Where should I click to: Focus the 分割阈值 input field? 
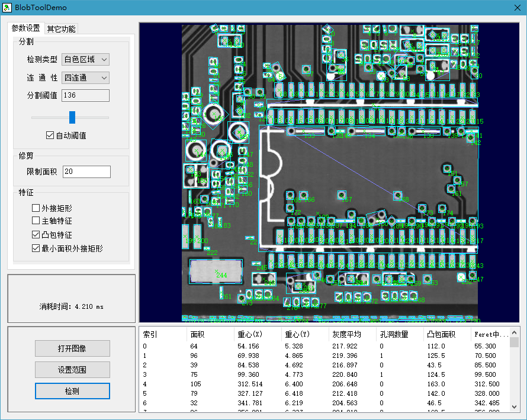85,95
